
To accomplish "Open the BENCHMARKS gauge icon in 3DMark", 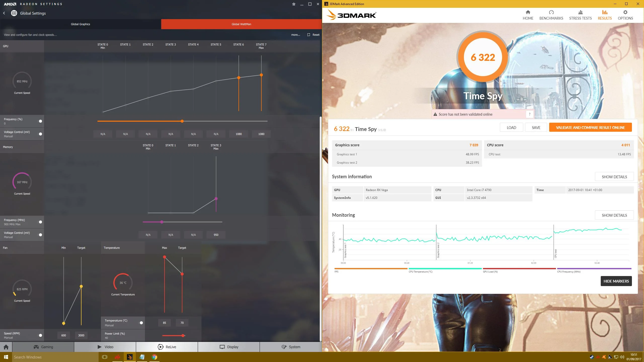I will coord(551,12).
